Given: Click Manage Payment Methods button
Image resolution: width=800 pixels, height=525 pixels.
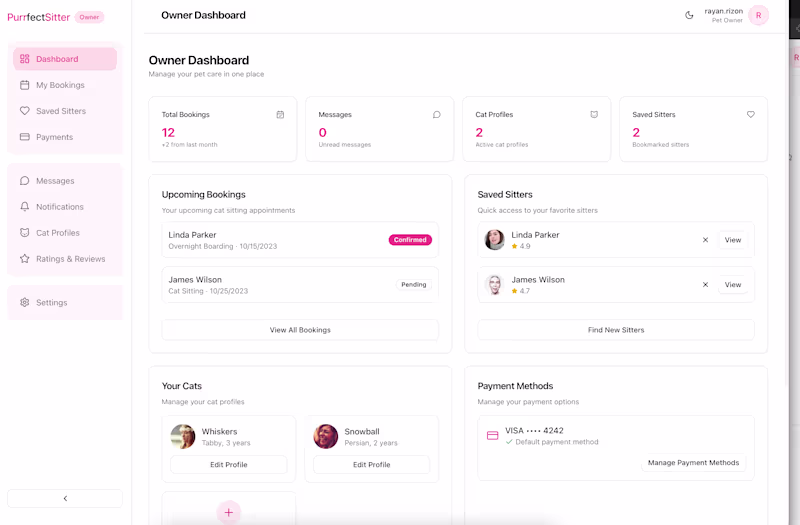Looking at the screenshot, I should 693,463.
